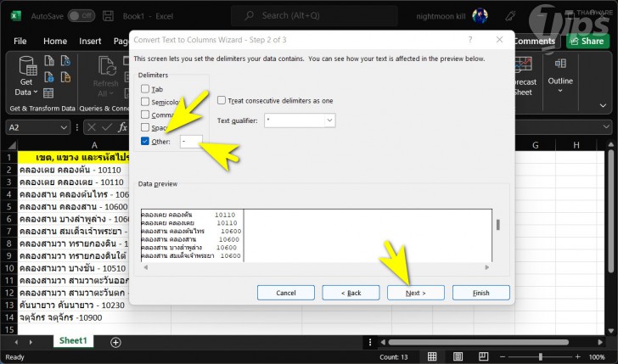Open the Get Data menu
The width and height of the screenshot is (618, 364).
click(x=26, y=76)
